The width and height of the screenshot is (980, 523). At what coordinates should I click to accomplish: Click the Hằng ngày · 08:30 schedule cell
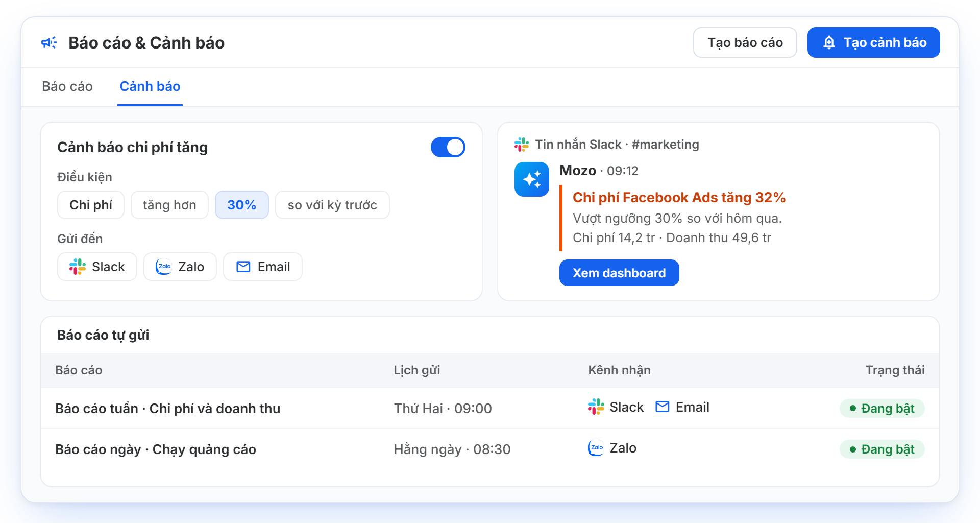coord(452,449)
